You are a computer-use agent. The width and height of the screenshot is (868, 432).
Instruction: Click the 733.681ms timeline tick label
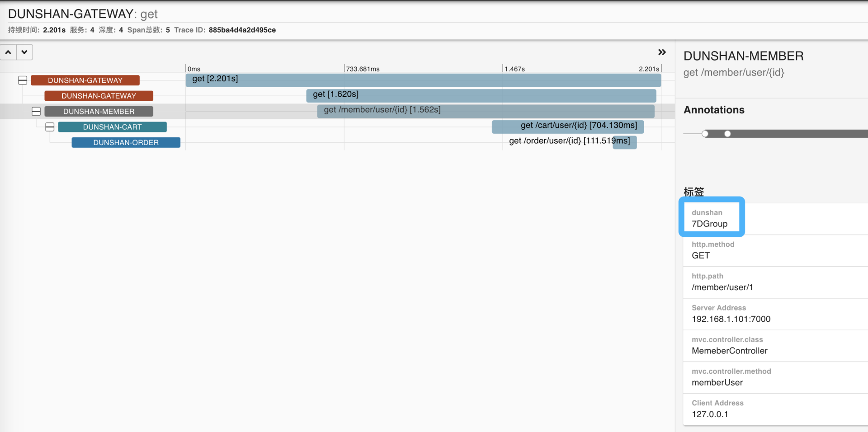tap(363, 69)
